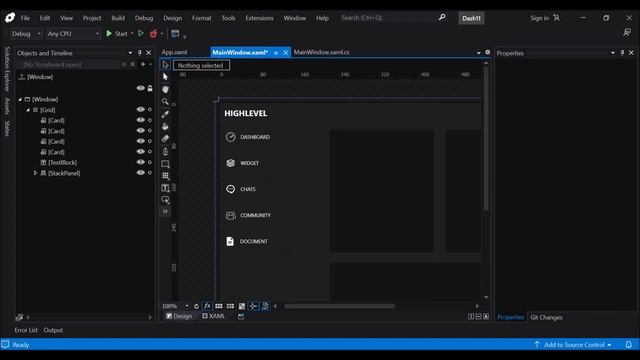Viewport: 640px width, 360px height.
Task: Open the Solution Explorer side tab
Action: coord(7,69)
